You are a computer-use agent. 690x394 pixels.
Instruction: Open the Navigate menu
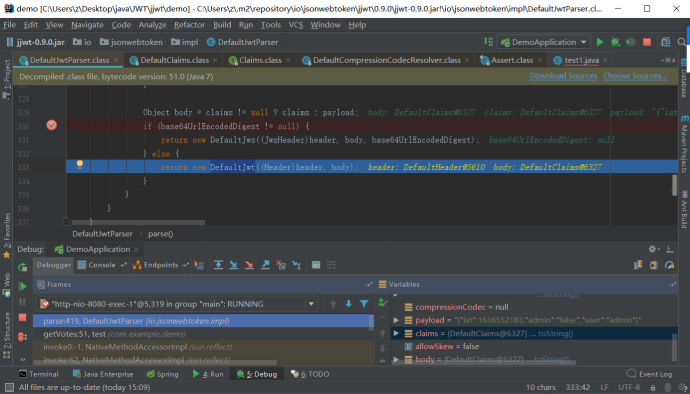[x=88, y=25]
